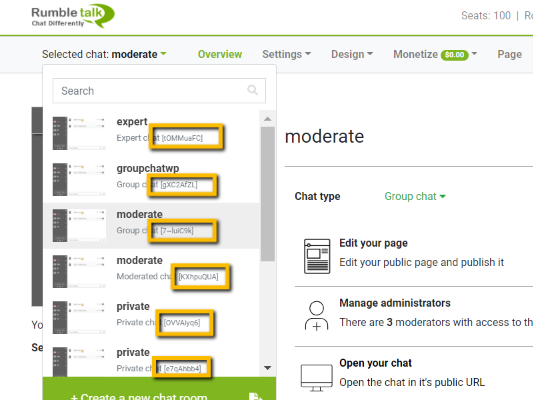Click the 'Edit your public page and publish it' description
Viewport: 533px width, 400px height.
tap(422, 262)
